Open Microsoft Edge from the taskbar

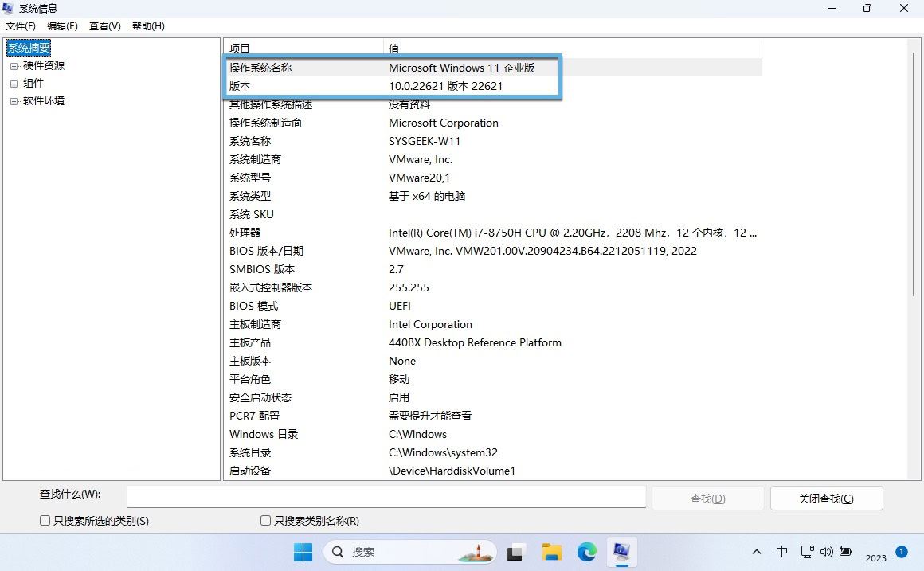[587, 552]
